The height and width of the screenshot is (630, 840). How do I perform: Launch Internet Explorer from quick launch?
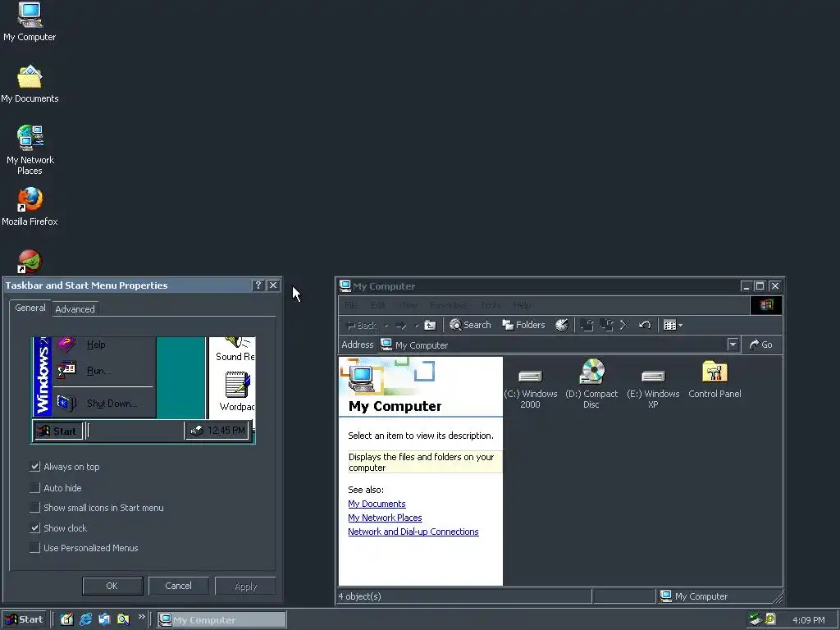point(85,619)
